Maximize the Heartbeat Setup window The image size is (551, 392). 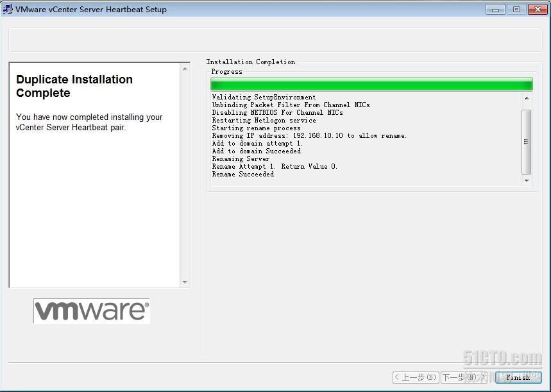(516, 10)
